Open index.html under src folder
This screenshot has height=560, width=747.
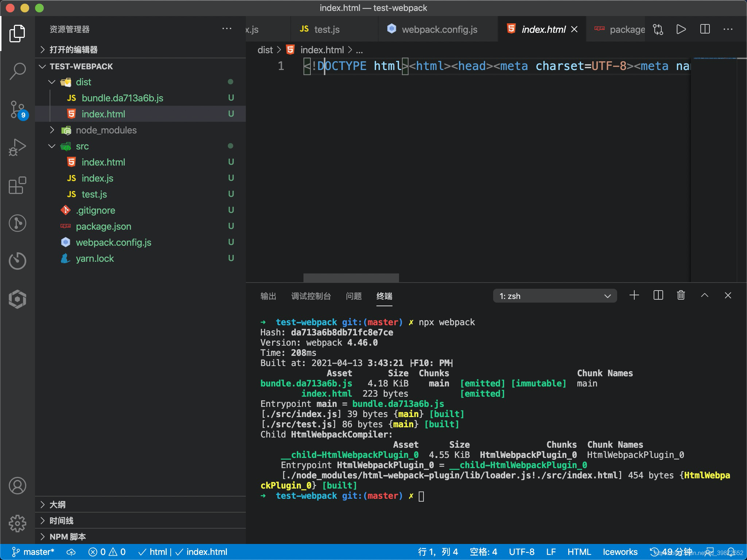[140, 162]
